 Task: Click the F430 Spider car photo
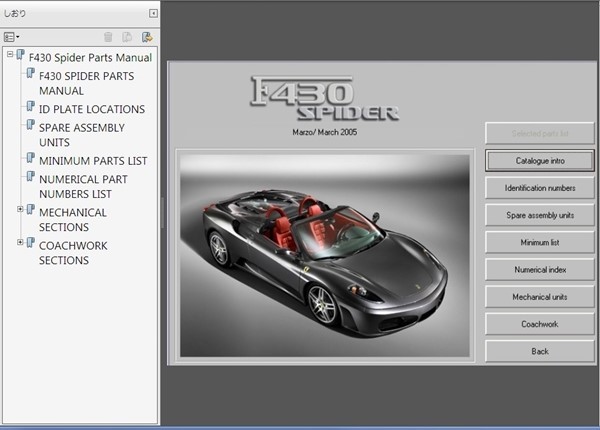tap(325, 255)
